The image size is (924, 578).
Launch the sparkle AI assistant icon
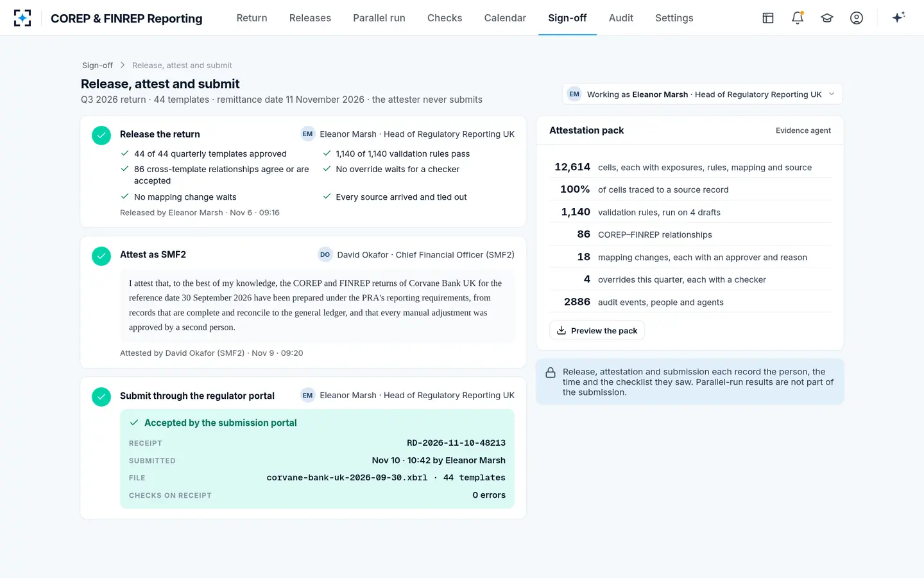click(x=898, y=17)
